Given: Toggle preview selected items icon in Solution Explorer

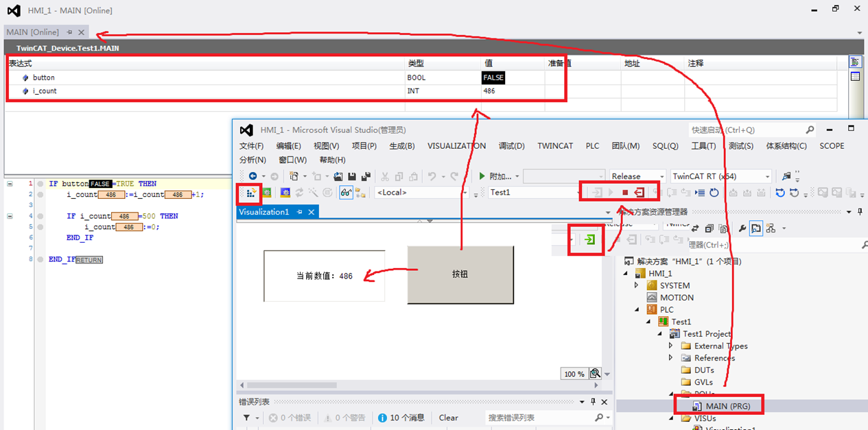Looking at the screenshot, I should (756, 228).
